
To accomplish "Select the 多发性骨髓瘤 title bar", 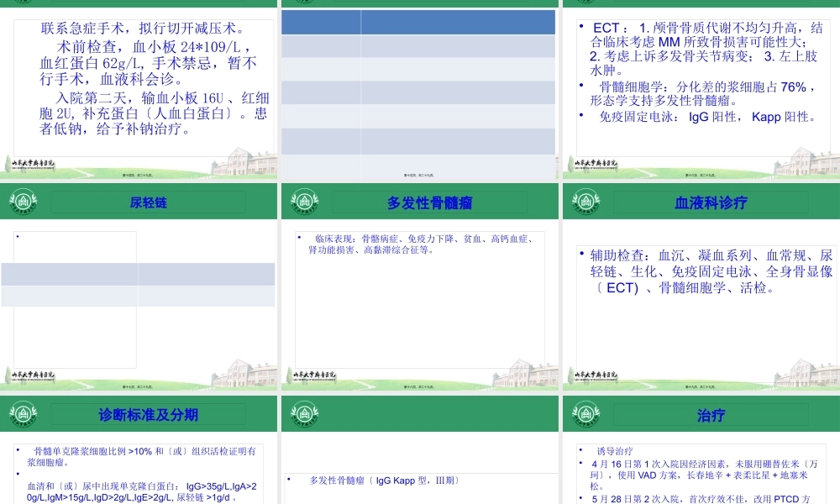I will tap(429, 202).
